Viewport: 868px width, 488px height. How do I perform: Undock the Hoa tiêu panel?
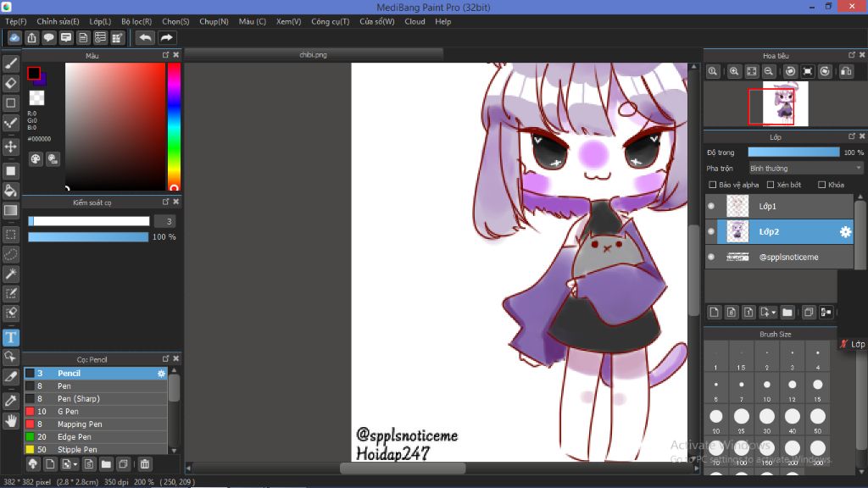coord(851,55)
